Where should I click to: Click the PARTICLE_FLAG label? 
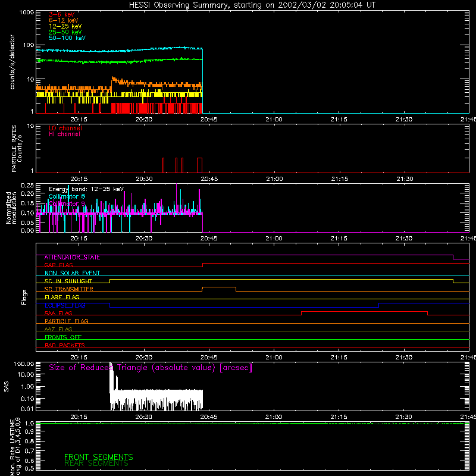point(67,321)
